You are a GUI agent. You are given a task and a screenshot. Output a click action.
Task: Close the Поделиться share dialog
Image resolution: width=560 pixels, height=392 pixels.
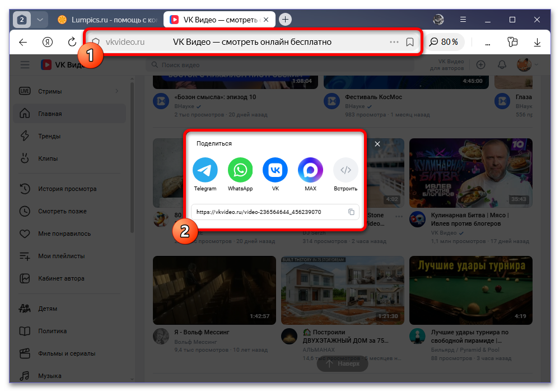[x=377, y=144]
